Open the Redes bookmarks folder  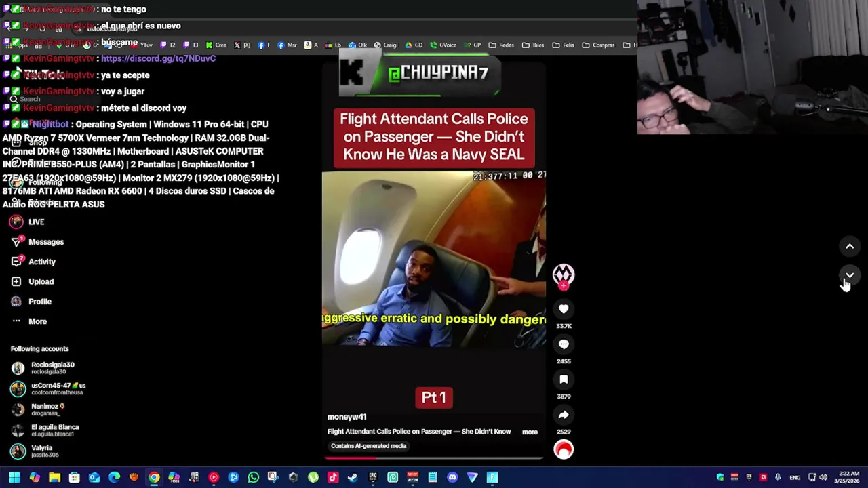501,45
